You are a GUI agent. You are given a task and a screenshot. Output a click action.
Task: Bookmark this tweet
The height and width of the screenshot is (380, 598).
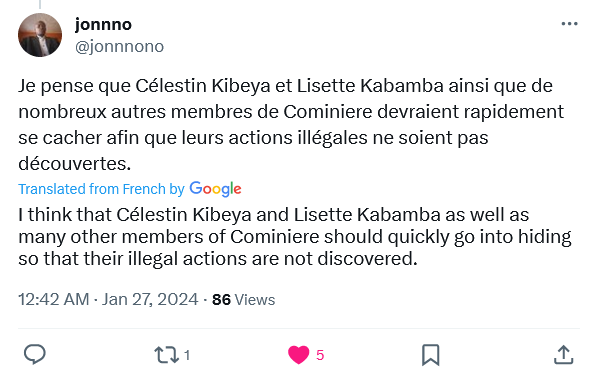(x=431, y=355)
